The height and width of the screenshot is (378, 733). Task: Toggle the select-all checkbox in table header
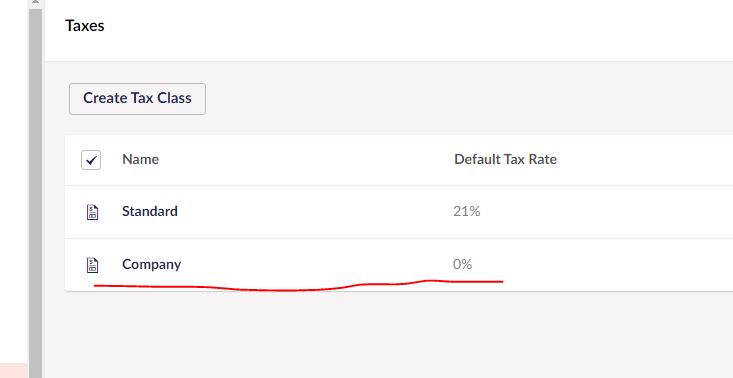click(x=91, y=160)
